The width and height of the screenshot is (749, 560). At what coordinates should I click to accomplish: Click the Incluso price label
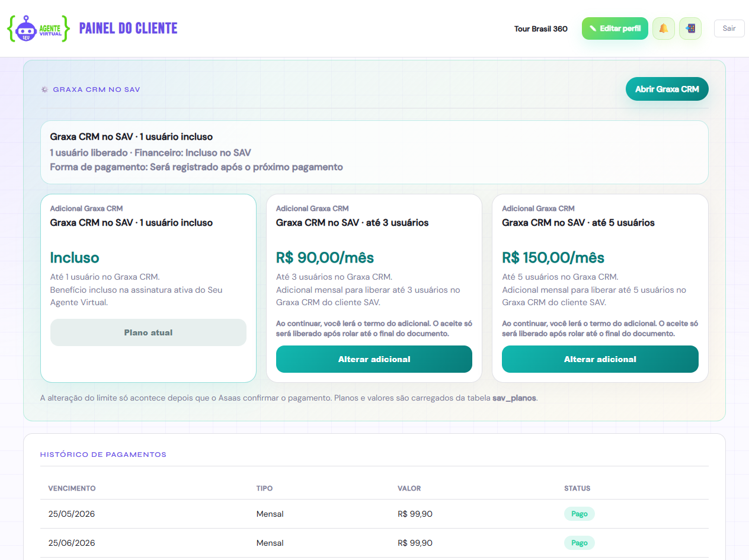(75, 258)
